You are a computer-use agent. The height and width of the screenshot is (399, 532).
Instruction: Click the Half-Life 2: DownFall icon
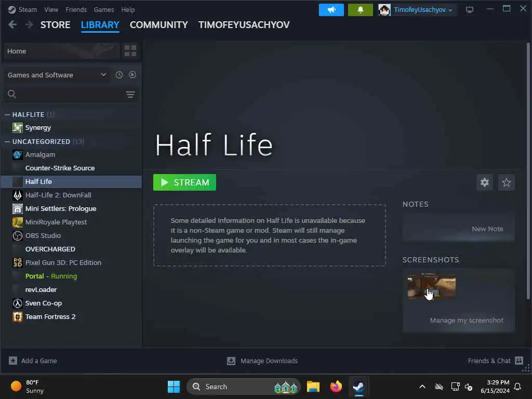point(17,195)
